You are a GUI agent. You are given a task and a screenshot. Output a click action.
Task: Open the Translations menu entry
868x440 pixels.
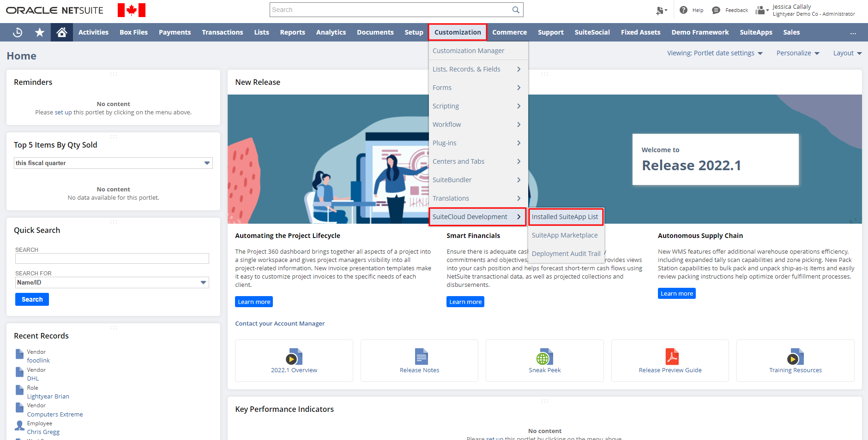478,198
